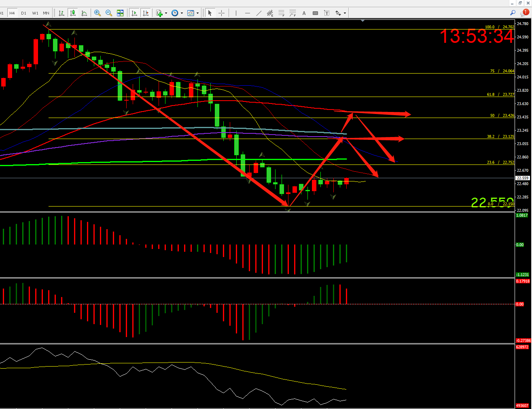Viewport: 532px width, 409px height.
Task: Choose the W1 weekly timeframe
Action: pos(35,13)
